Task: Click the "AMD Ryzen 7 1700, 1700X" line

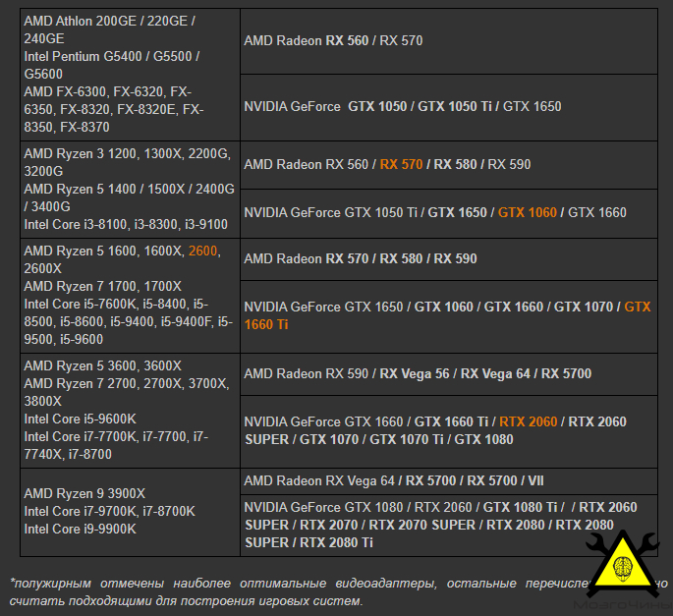Action: (x=102, y=286)
